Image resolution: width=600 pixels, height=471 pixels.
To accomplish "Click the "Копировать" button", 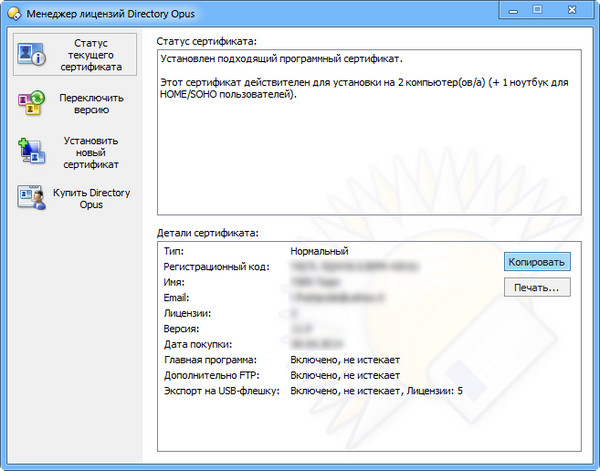I will click(537, 262).
